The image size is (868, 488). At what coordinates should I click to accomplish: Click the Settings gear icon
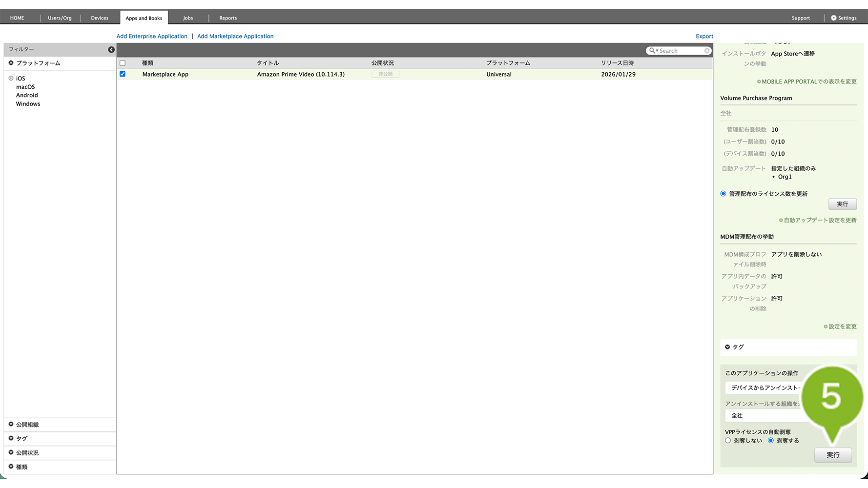click(833, 18)
